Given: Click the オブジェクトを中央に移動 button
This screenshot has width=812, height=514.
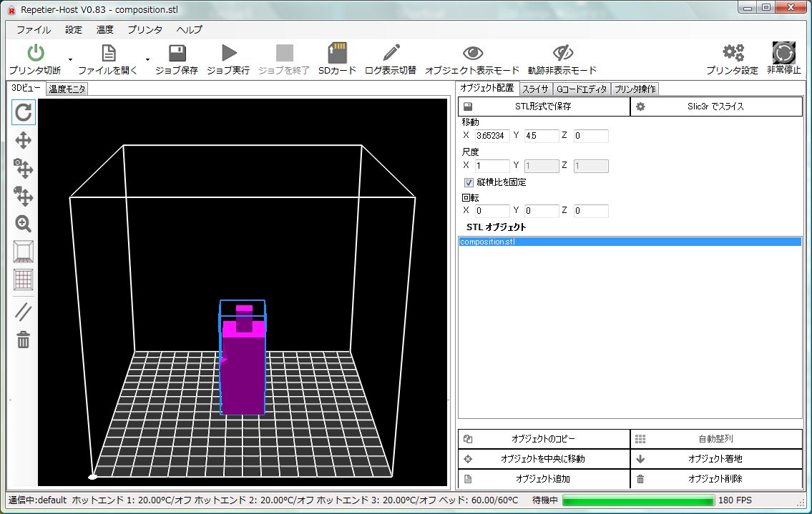Looking at the screenshot, I should (544, 459).
